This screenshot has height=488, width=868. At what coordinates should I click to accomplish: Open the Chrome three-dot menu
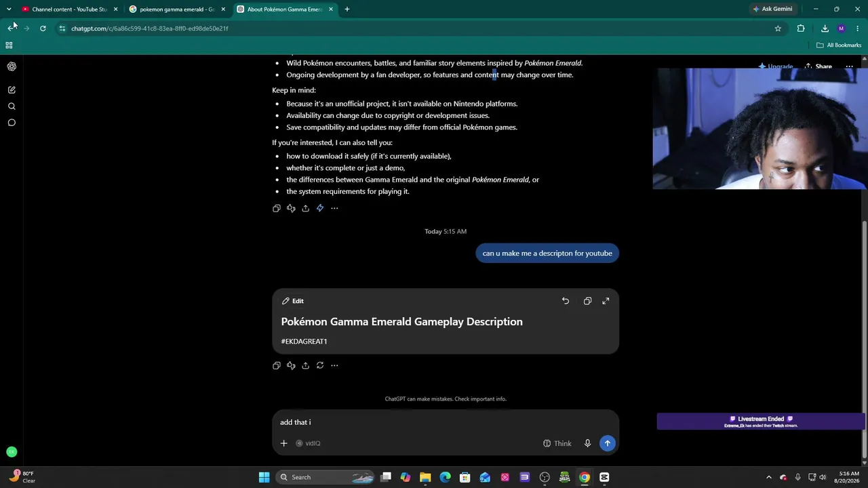[x=858, y=28]
